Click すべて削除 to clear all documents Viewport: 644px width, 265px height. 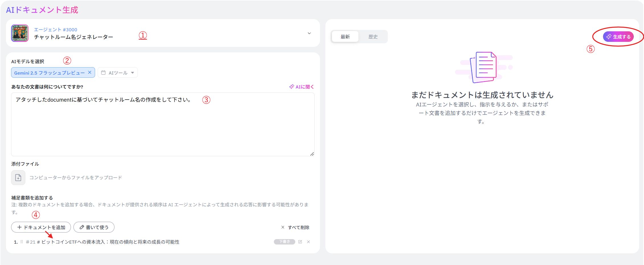coord(295,227)
